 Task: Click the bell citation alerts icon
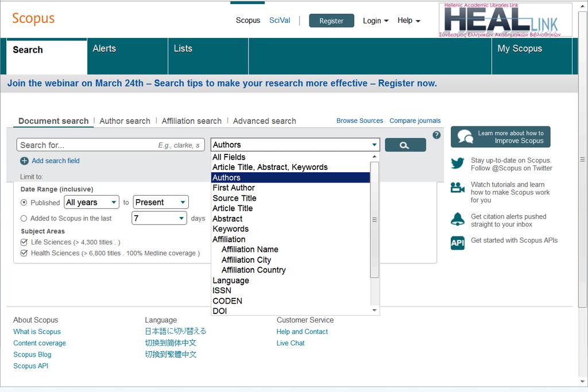pos(458,219)
